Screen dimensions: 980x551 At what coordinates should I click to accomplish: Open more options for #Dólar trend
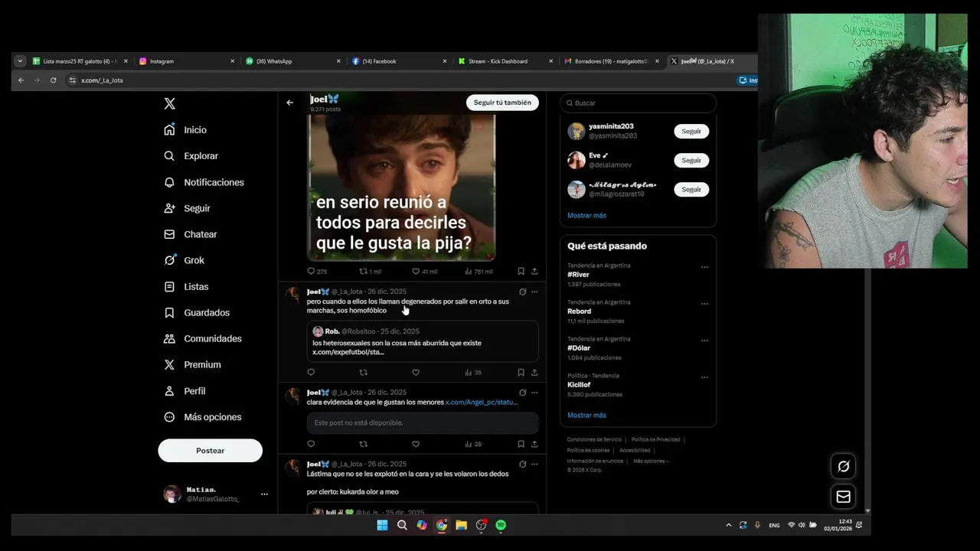704,341
